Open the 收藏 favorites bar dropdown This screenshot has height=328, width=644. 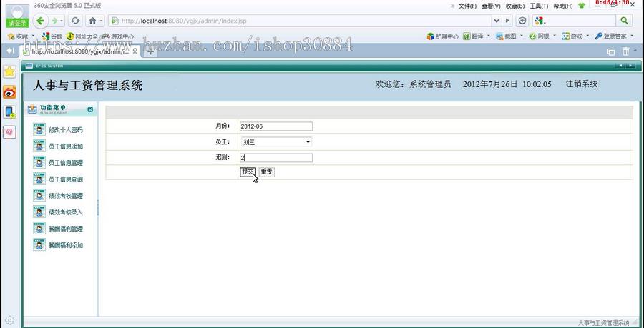point(33,36)
